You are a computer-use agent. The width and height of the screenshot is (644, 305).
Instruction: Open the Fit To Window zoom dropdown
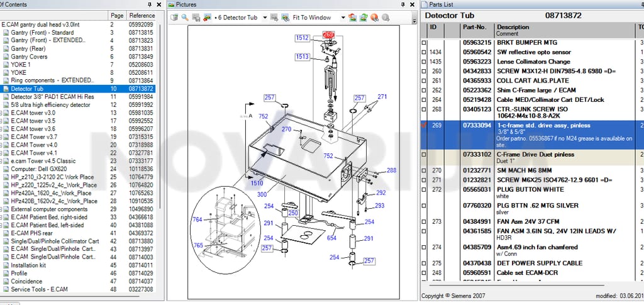(343, 18)
